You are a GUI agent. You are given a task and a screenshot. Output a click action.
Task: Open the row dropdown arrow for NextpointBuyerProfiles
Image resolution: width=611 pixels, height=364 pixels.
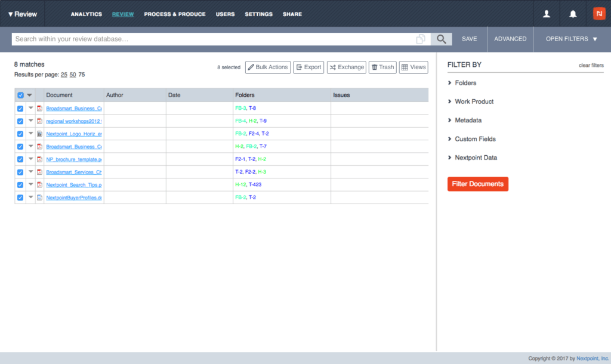30,198
